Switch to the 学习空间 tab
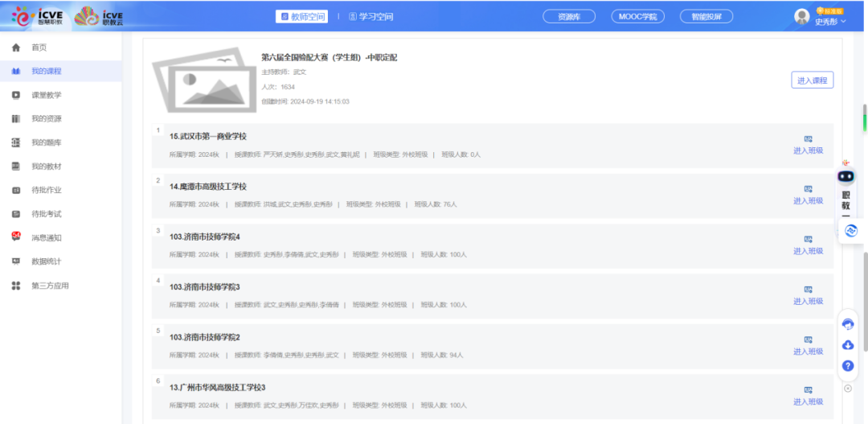The image size is (868, 424). pyautogui.click(x=371, y=17)
